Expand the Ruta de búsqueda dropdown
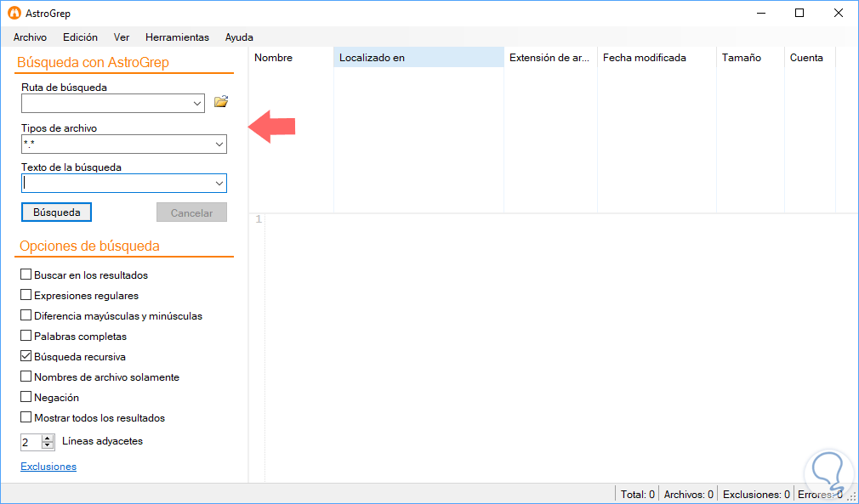Image resolution: width=859 pixels, height=504 pixels. click(x=198, y=104)
